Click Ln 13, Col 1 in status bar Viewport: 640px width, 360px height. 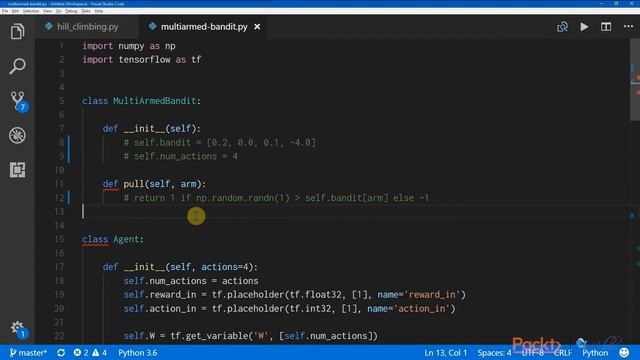click(445, 353)
